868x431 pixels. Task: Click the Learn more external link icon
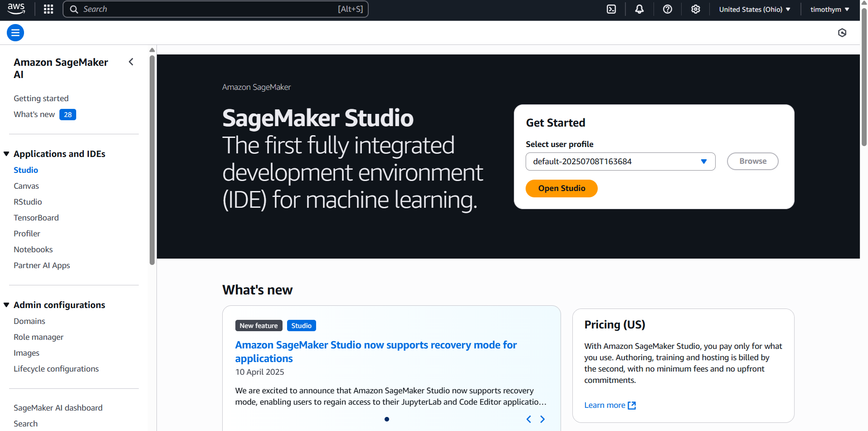632,406
